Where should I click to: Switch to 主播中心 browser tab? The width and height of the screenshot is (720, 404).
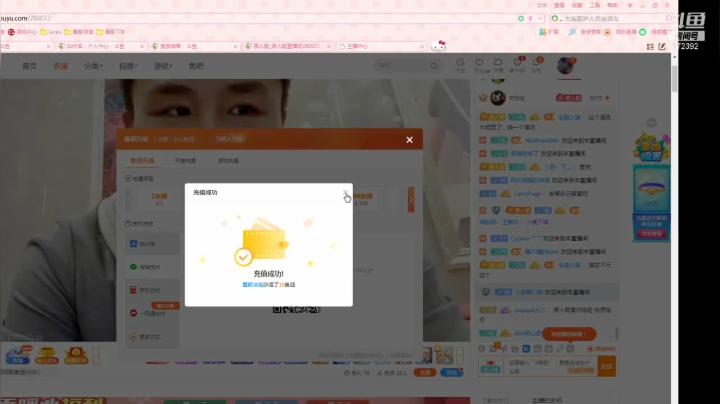[381, 46]
